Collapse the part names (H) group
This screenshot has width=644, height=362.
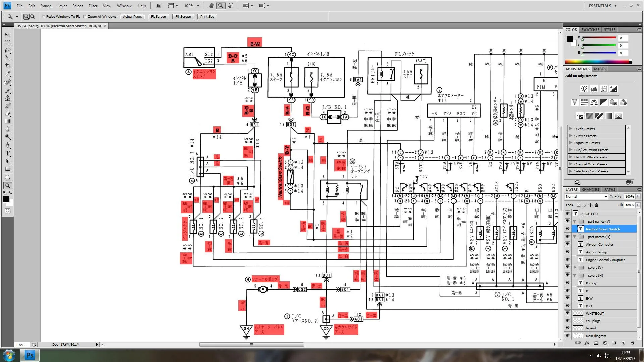click(x=575, y=237)
